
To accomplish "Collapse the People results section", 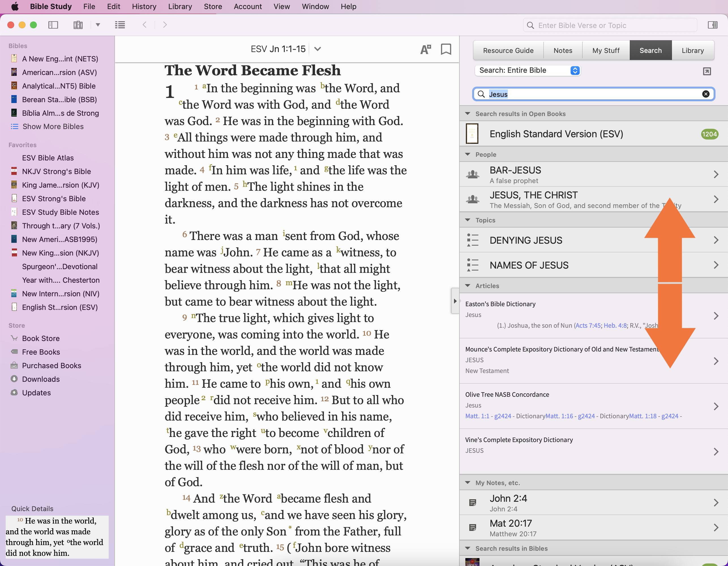I will pos(468,154).
